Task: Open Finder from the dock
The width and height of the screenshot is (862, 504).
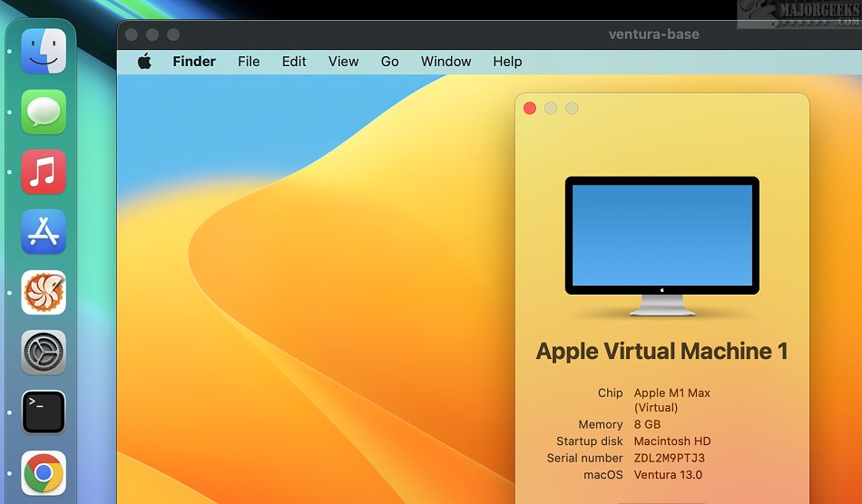Action: (x=44, y=51)
